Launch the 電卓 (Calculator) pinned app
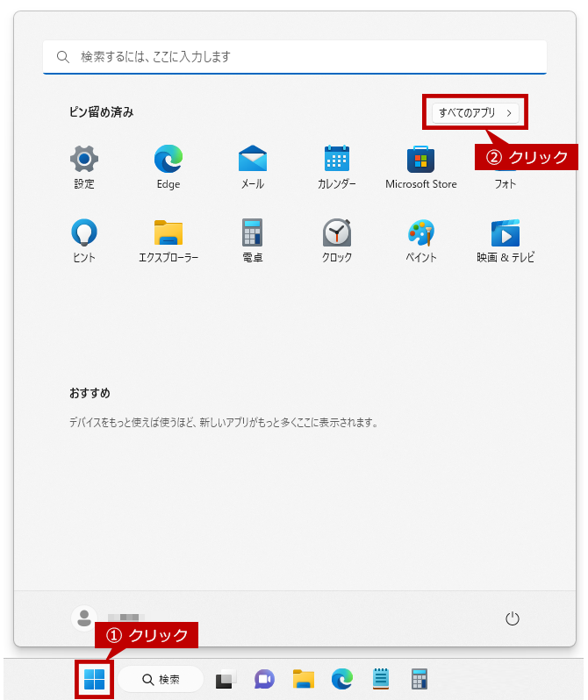 pos(253,240)
